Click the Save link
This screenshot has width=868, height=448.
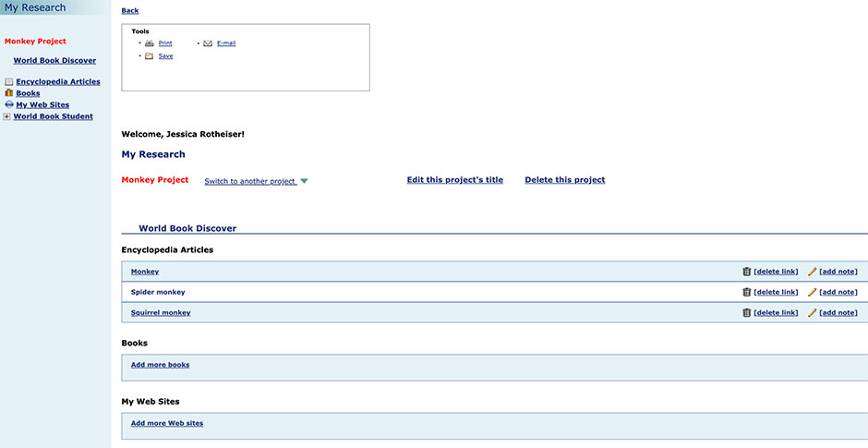[165, 56]
